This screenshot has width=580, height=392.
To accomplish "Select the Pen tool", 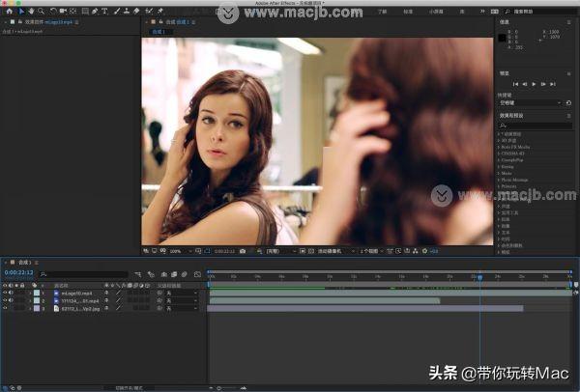I will click(95, 12).
